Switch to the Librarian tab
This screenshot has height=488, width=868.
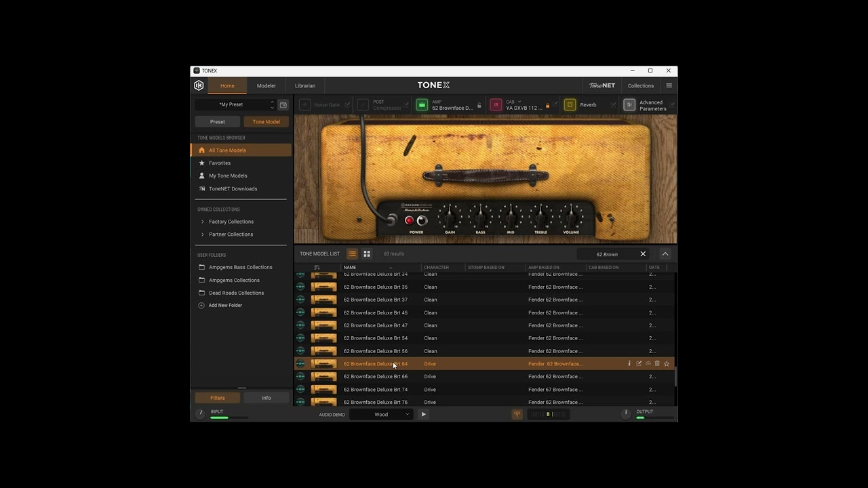click(305, 85)
